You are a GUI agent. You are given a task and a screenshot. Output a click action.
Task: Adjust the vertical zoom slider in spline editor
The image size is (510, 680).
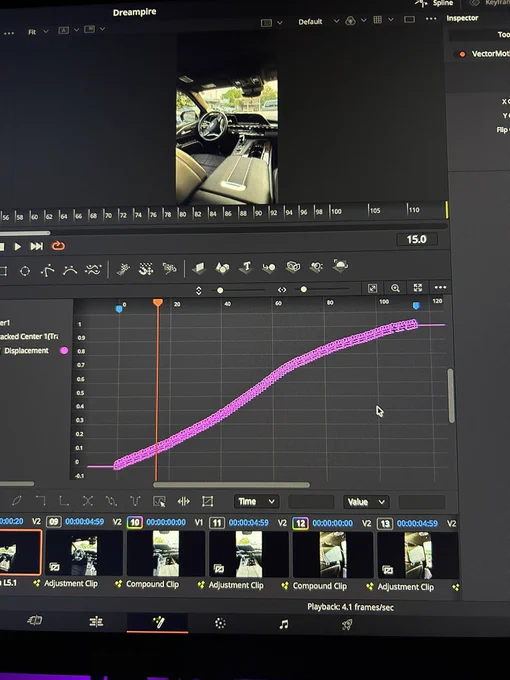[x=220, y=290]
